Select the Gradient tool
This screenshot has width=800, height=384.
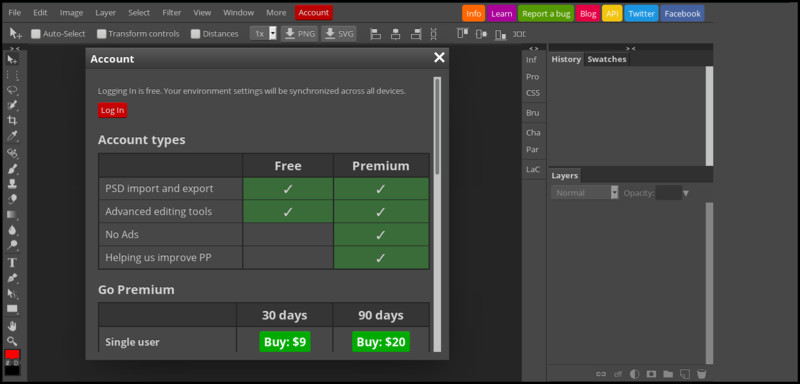(12, 214)
